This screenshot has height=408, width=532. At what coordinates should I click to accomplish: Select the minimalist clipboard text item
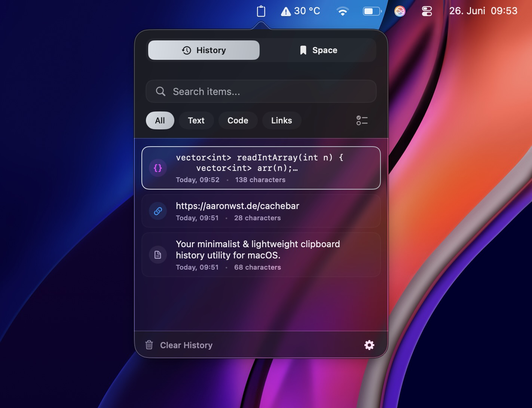click(x=261, y=255)
